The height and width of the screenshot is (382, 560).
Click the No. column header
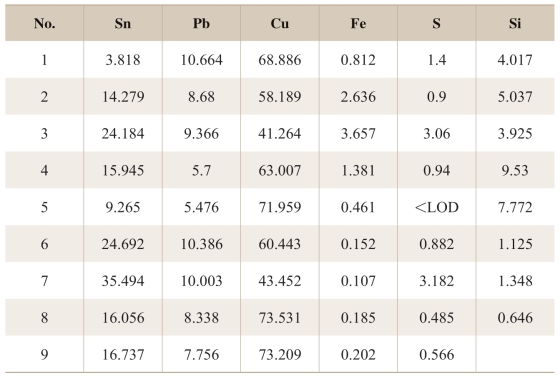pos(44,24)
